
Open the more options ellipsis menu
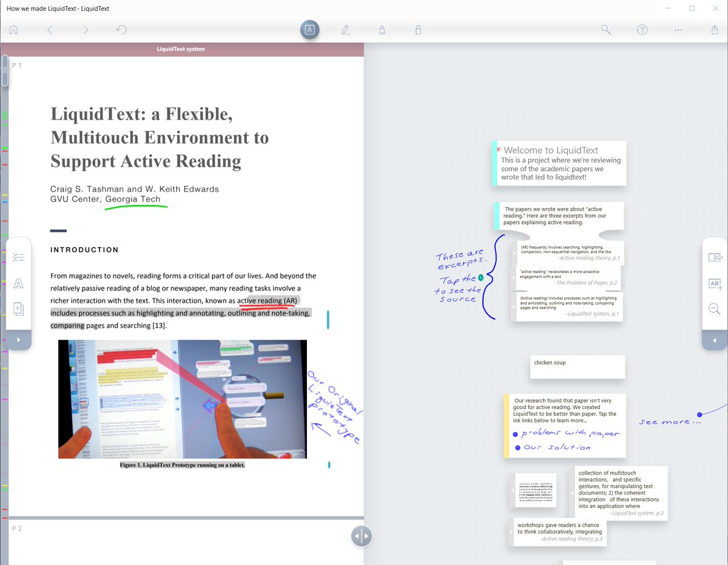click(678, 30)
